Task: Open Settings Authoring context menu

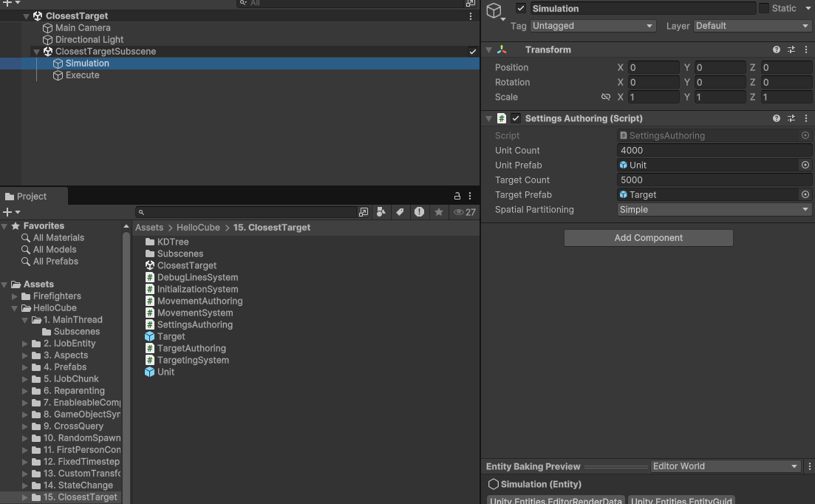Action: tap(806, 118)
